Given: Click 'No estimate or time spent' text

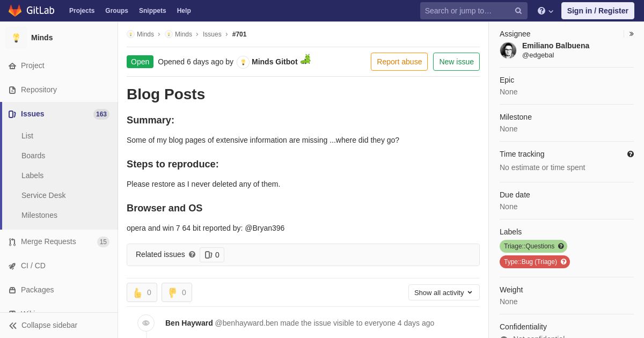Looking at the screenshot, I should click(542, 167).
